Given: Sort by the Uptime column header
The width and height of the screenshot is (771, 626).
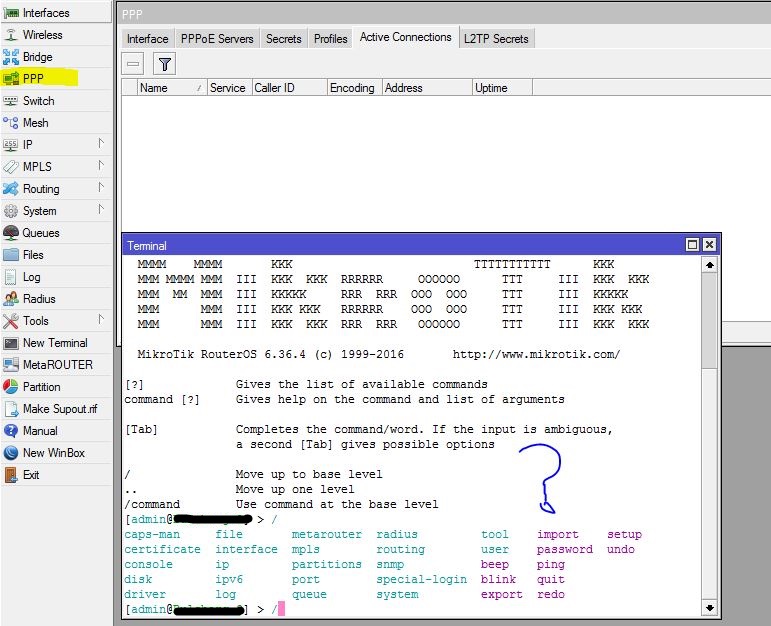Looking at the screenshot, I should (x=503, y=88).
